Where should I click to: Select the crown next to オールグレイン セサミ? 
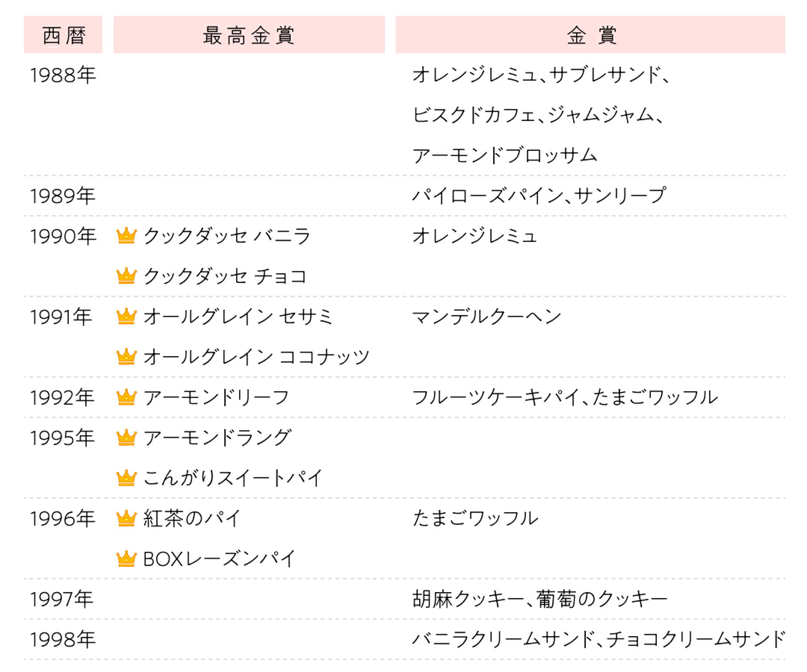[x=126, y=317]
